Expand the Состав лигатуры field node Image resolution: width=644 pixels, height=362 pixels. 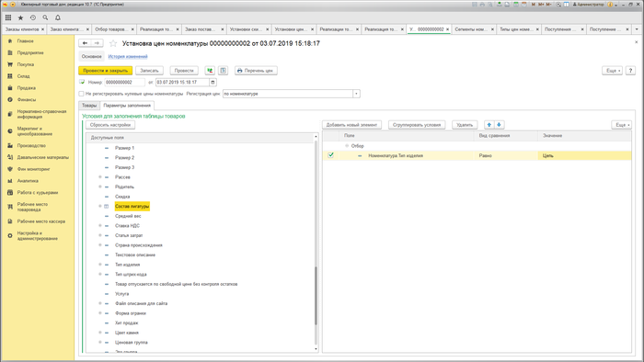(99, 206)
